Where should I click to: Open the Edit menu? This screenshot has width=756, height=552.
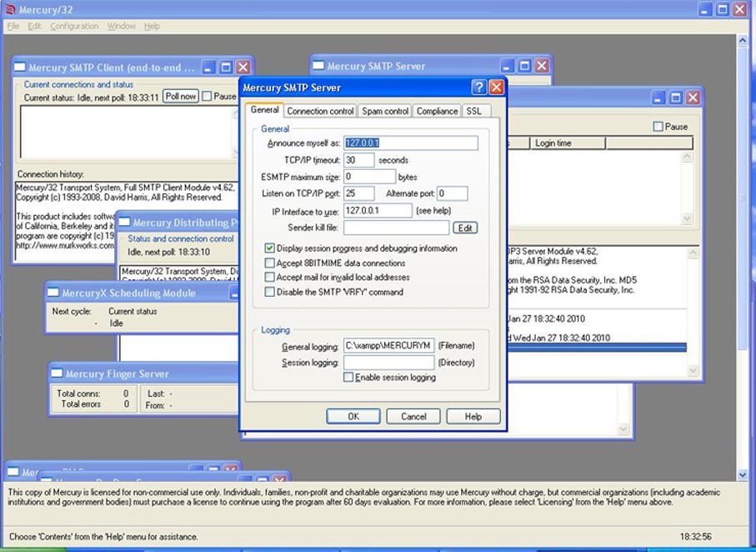click(34, 26)
